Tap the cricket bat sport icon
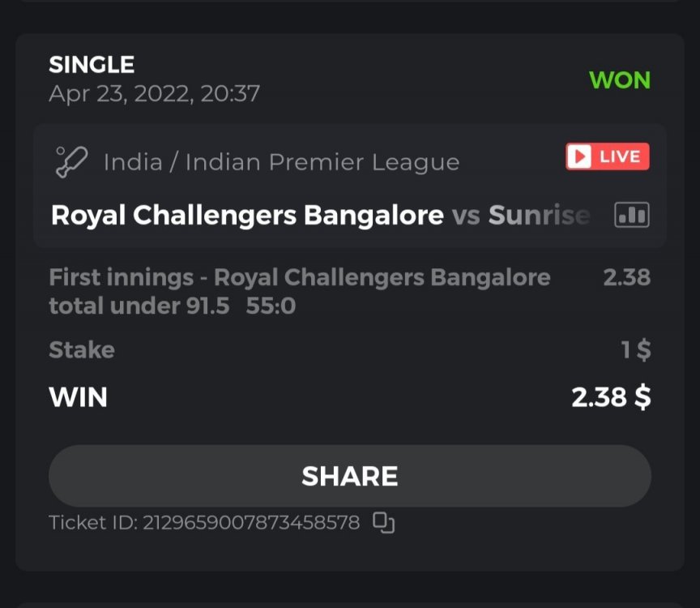This screenshot has width=700, height=608. (x=71, y=162)
